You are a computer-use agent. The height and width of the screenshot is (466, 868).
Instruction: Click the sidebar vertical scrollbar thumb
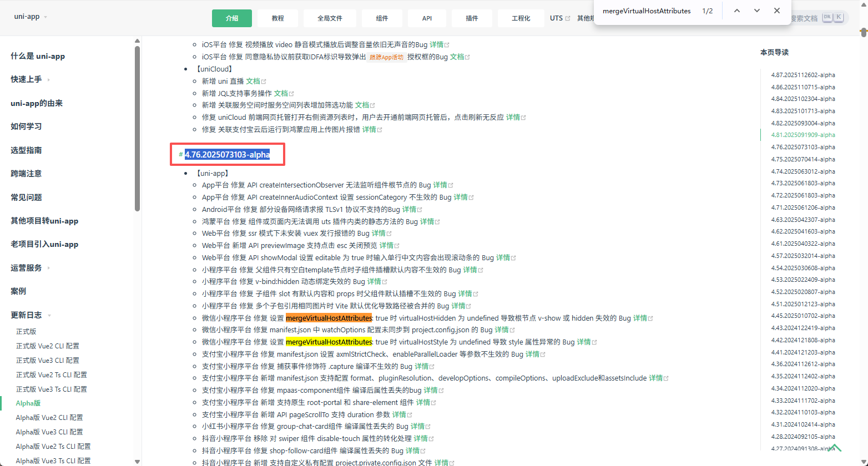(x=137, y=128)
